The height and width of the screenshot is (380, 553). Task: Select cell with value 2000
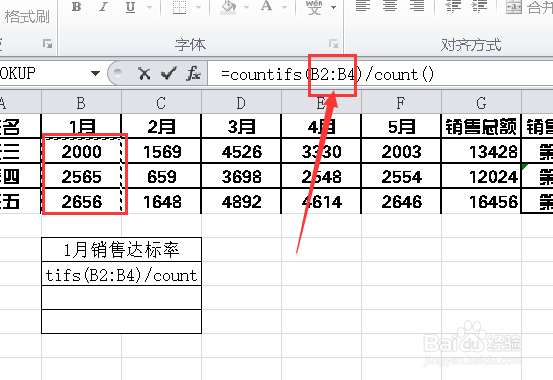coord(81,151)
